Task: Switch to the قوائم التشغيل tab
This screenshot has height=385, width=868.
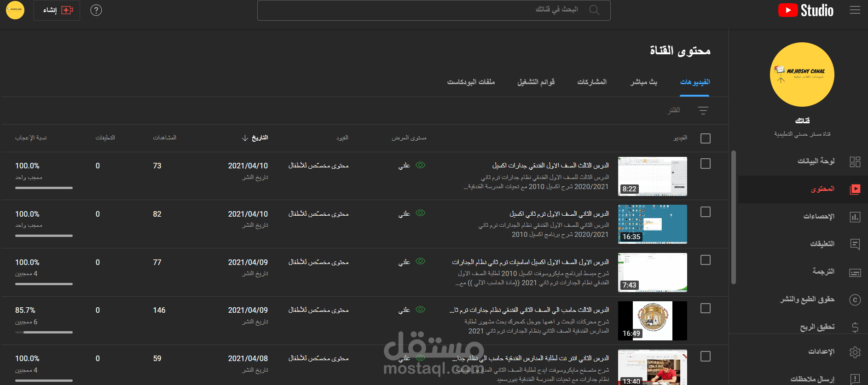Action: (x=536, y=82)
